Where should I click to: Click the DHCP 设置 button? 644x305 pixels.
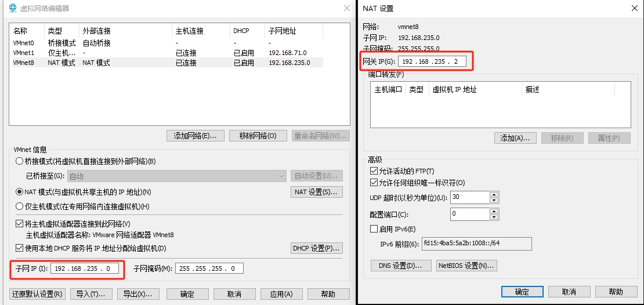[316, 248]
